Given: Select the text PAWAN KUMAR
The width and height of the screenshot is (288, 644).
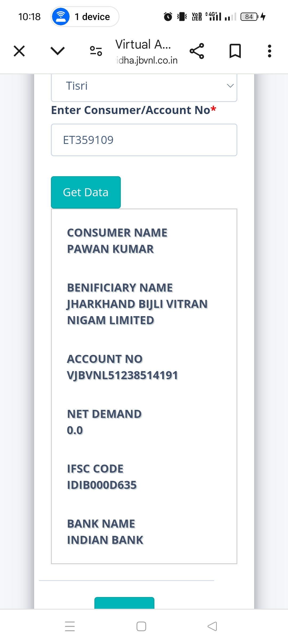Looking at the screenshot, I should pyautogui.click(x=110, y=249).
